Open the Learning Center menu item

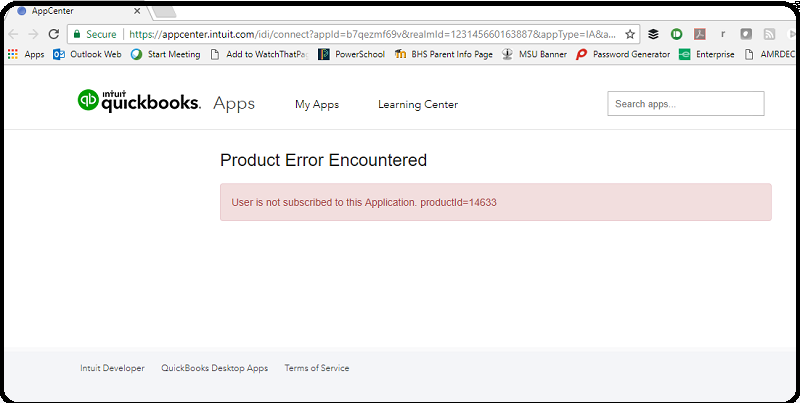[418, 104]
